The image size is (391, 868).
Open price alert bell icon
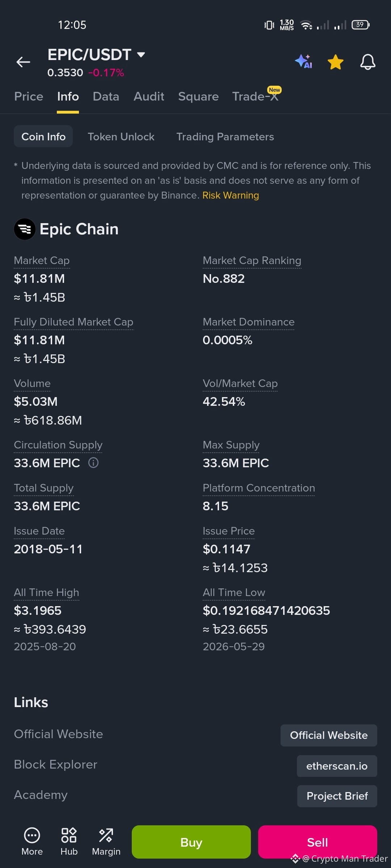pyautogui.click(x=367, y=62)
